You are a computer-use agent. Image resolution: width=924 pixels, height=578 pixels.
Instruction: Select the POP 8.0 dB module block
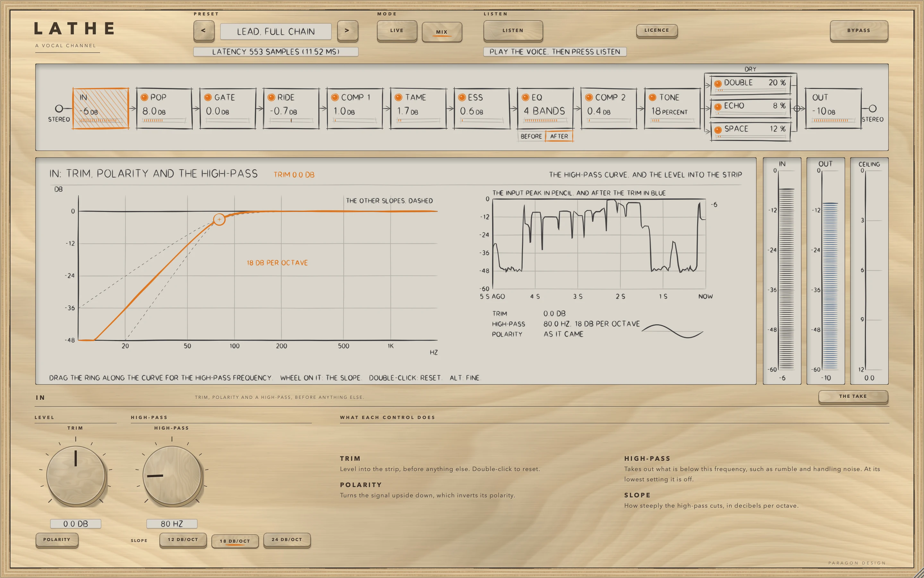164,109
